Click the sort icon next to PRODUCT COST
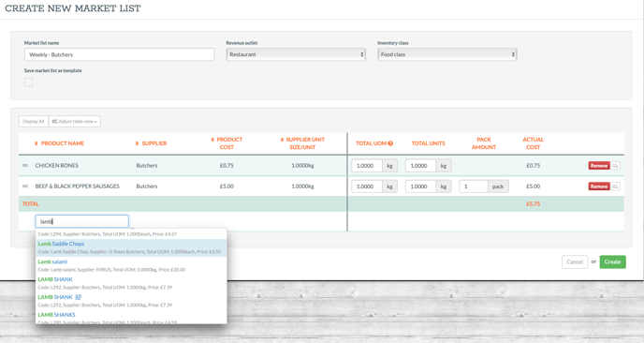This screenshot has width=644, height=343. (x=212, y=140)
